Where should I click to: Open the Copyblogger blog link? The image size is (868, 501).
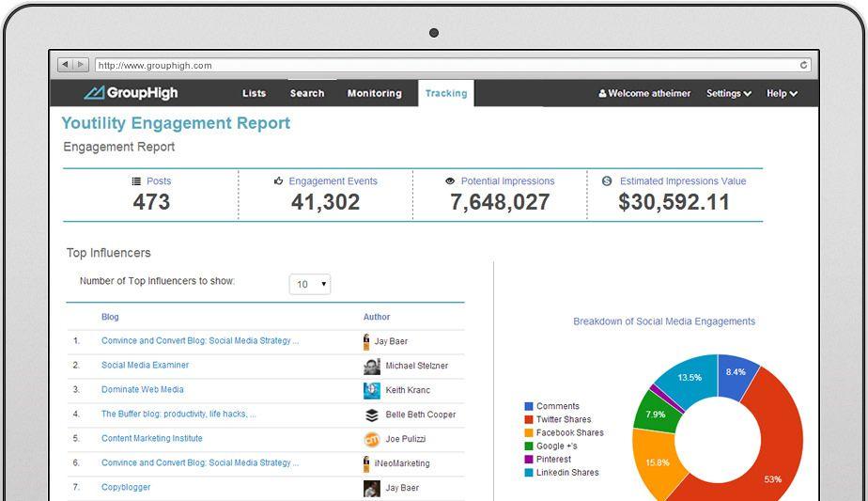pos(126,487)
